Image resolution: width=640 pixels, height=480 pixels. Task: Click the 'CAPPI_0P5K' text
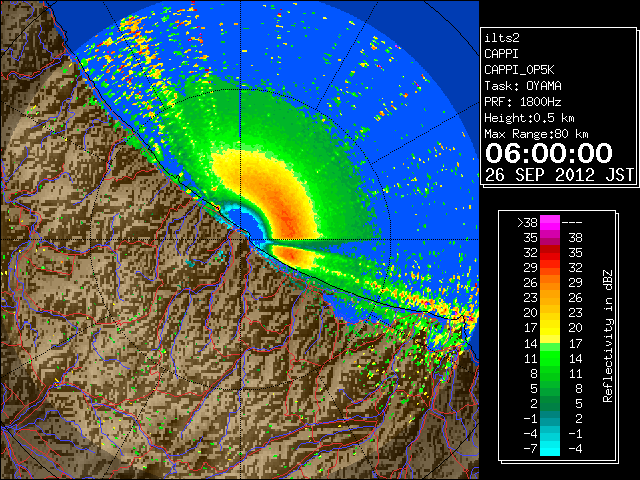519,70
